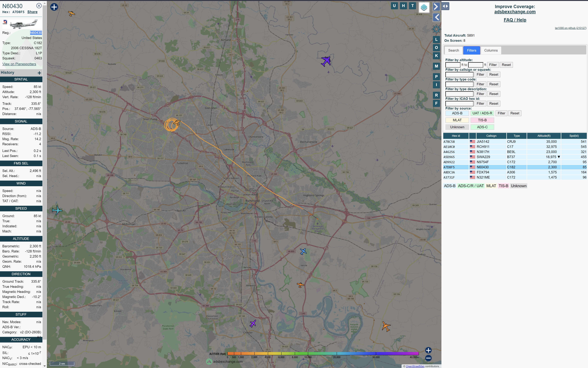Viewport: 588px width, 368px height.
Task: Toggle the P map button
Action: coord(436,77)
